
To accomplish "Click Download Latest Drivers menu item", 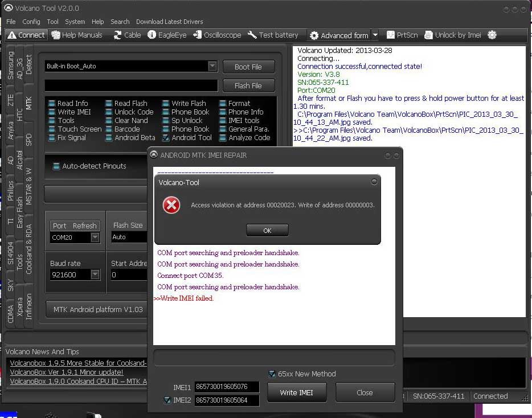I will 170,22.
